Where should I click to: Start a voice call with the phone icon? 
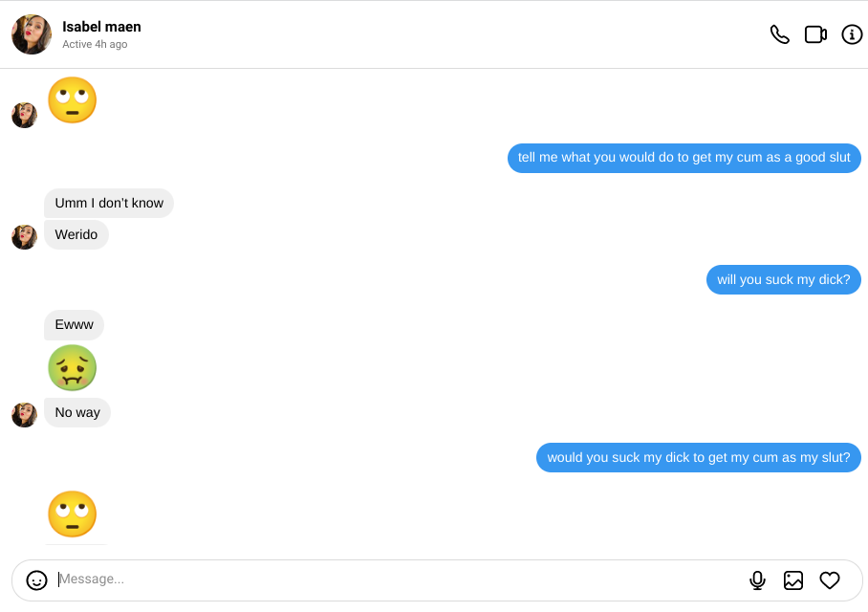point(780,34)
